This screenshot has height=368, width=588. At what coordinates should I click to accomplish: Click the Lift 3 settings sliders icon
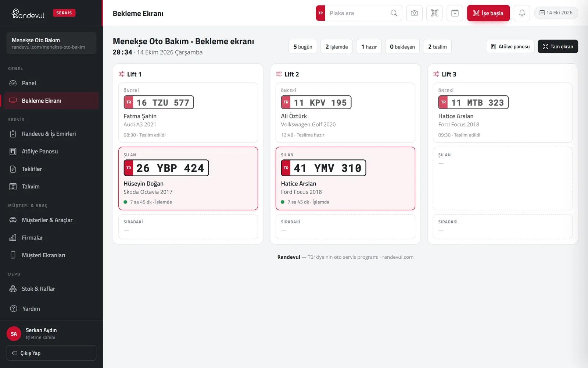click(436, 74)
